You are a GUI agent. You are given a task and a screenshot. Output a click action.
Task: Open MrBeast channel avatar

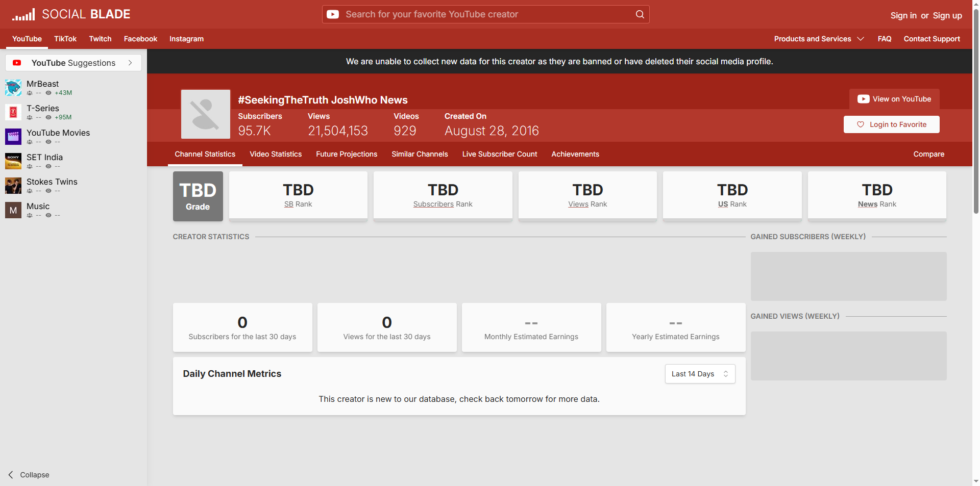(x=13, y=88)
